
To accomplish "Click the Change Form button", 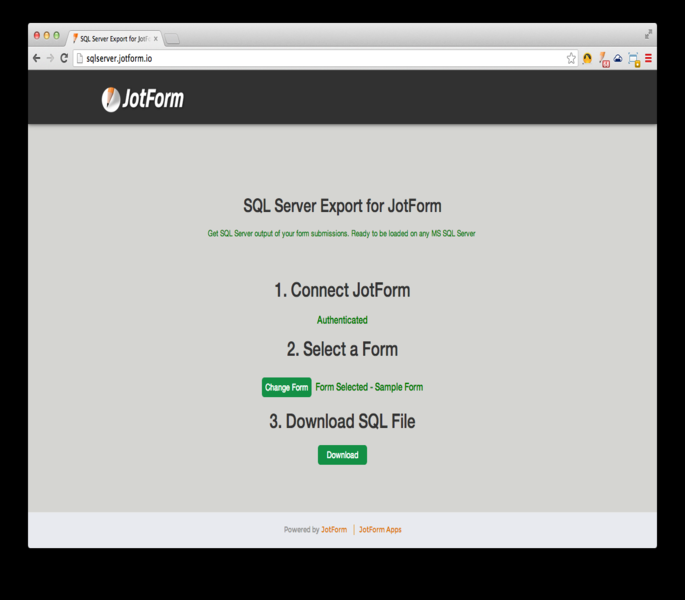I will click(x=286, y=388).
